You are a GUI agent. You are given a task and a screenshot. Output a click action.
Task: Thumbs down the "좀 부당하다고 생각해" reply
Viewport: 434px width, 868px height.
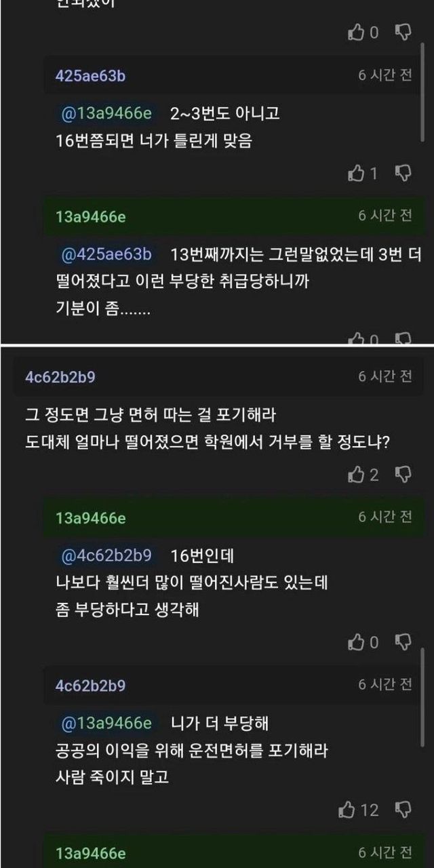(x=403, y=642)
